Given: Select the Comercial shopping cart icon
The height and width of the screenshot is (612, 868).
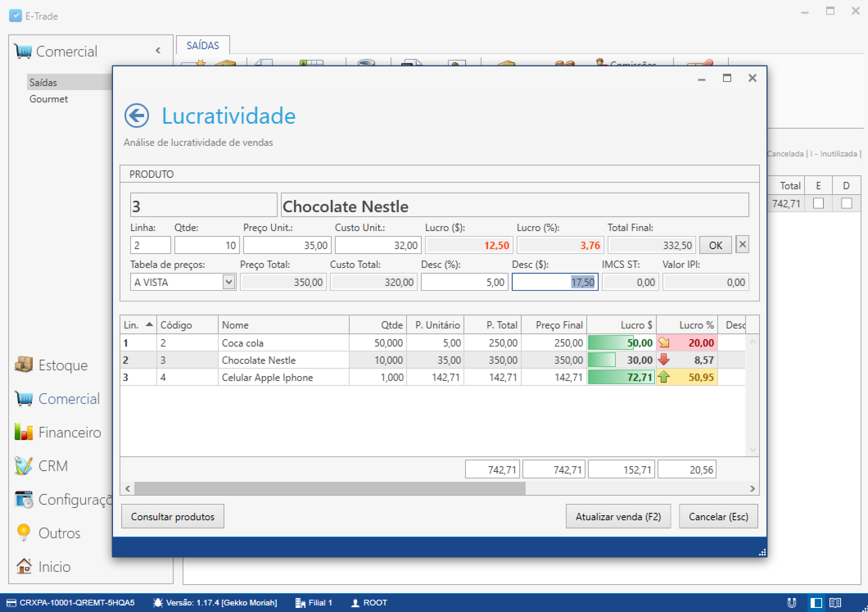Looking at the screenshot, I should (24, 398).
